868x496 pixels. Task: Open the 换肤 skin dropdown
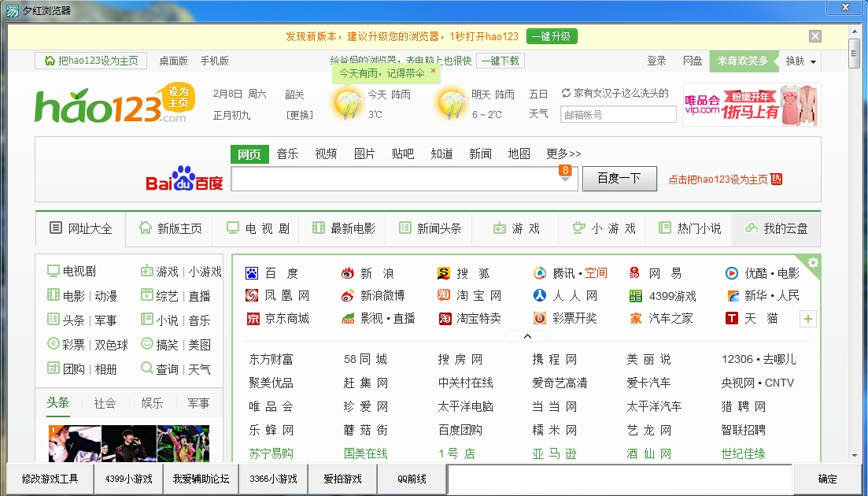(801, 61)
